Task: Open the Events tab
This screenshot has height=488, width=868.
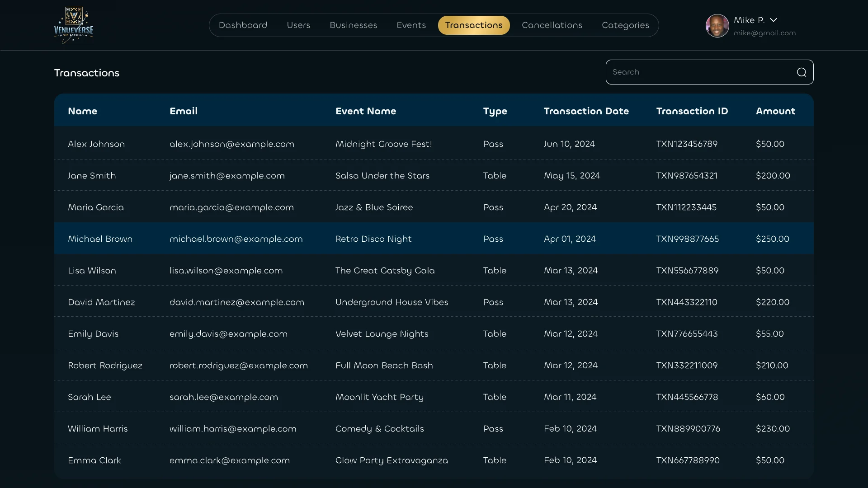Action: [x=411, y=25]
